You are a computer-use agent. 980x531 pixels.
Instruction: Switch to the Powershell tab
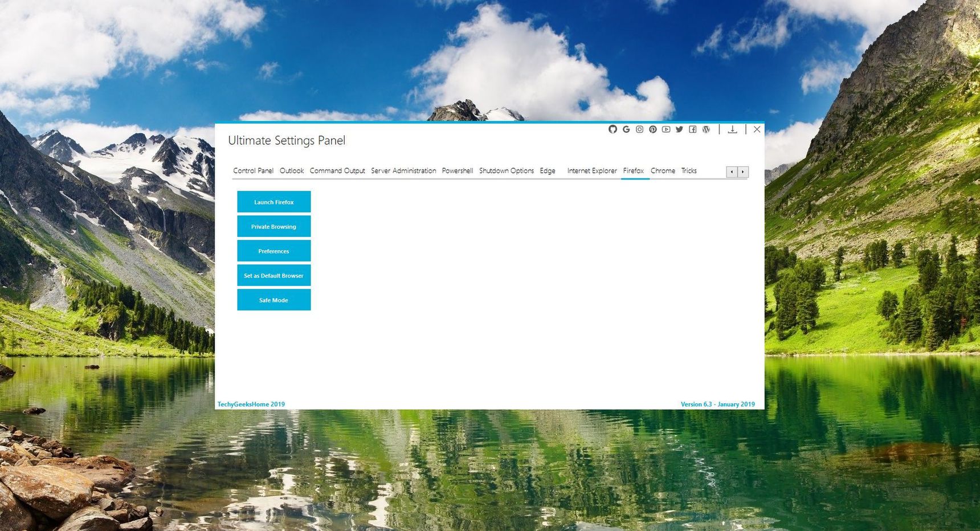(458, 171)
